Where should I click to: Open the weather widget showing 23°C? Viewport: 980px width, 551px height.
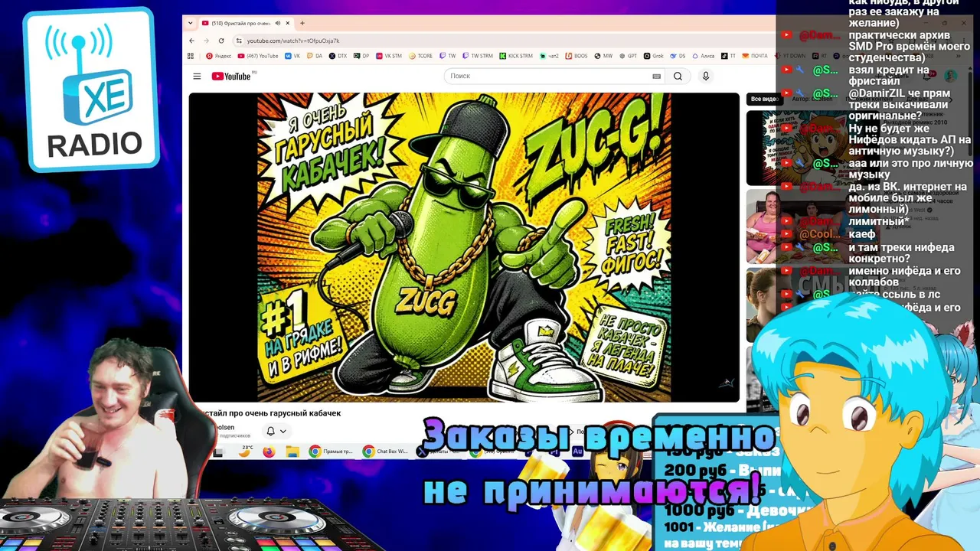(245, 451)
